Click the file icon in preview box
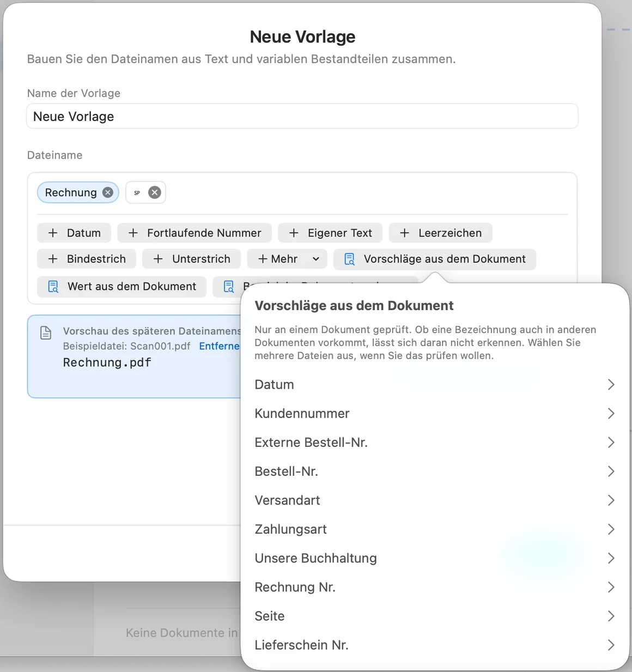 click(46, 332)
